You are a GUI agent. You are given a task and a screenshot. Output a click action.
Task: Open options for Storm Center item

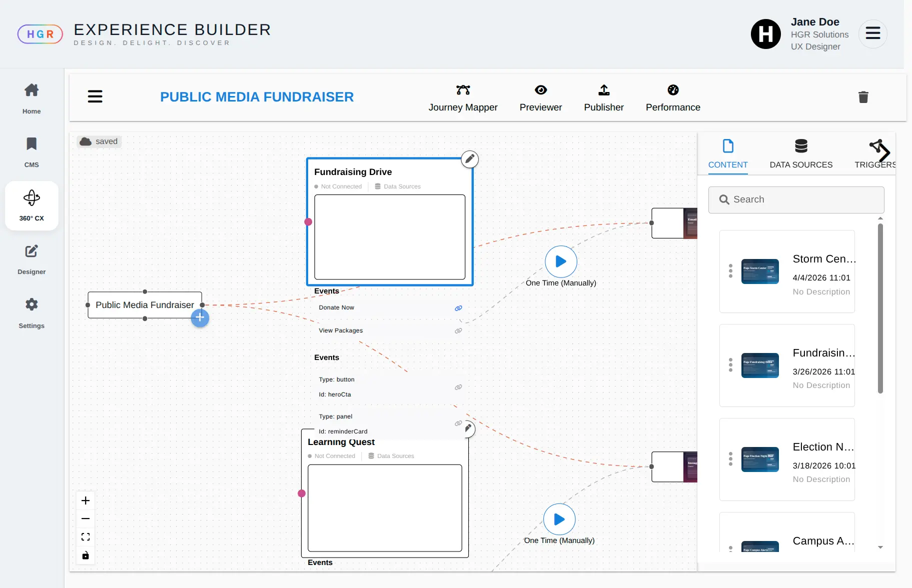[x=730, y=271]
